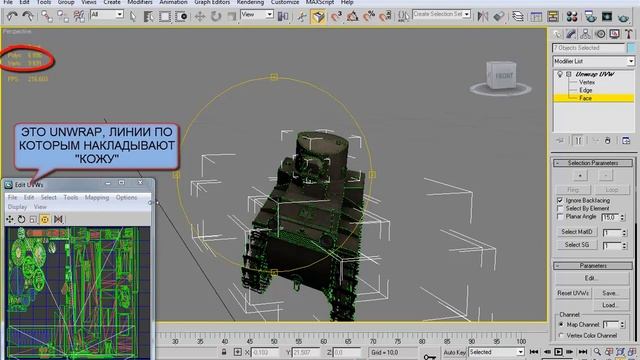Viewport: 640px width, 360px height.
Task: Click the object color swatch
Action: [x=631, y=48]
